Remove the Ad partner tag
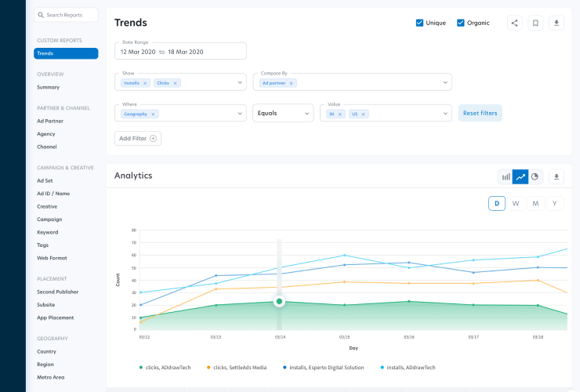Image resolution: width=580 pixels, height=392 pixels. click(x=291, y=83)
